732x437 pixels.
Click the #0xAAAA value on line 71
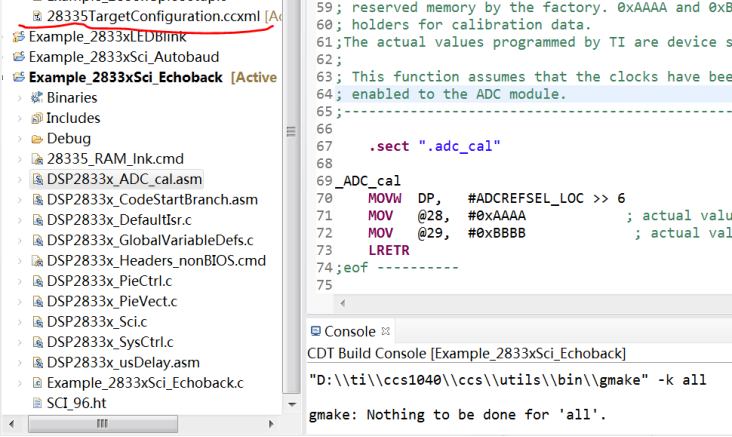tap(497, 216)
